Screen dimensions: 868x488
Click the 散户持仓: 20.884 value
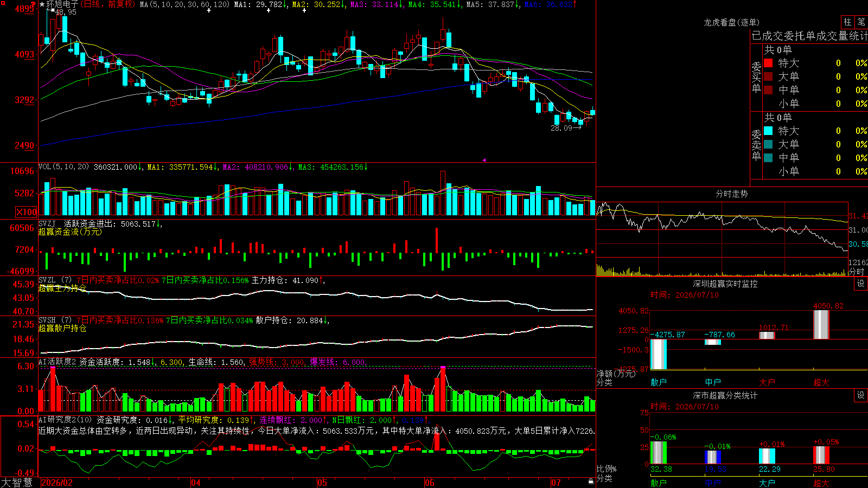click(291, 320)
